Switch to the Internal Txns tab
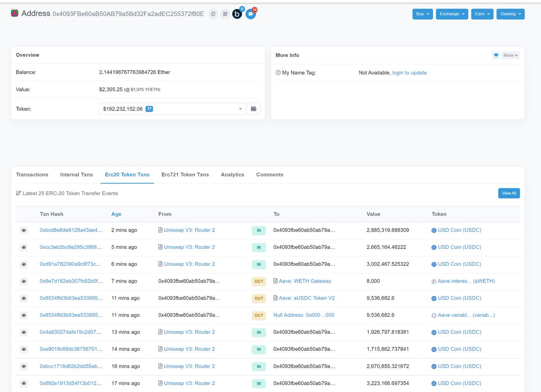 pyautogui.click(x=77, y=175)
